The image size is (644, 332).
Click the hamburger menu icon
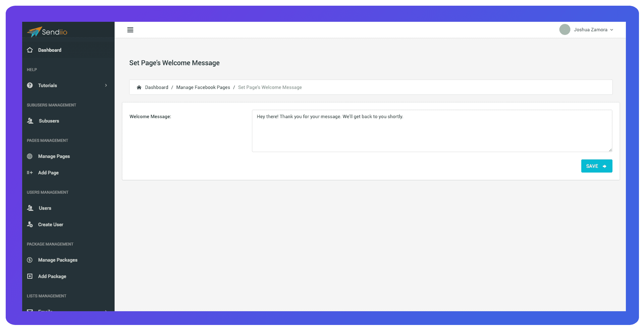pos(130,30)
